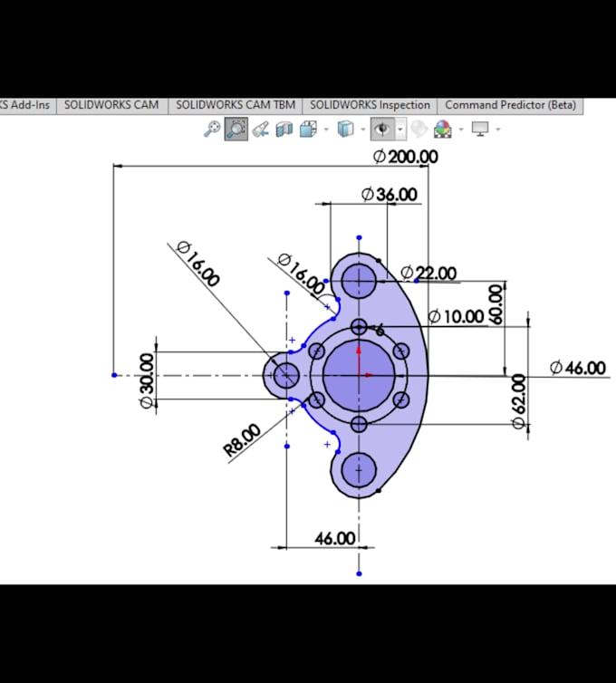
Task: Open the Hide/Show Items dropdown arrow
Action: 400,130
